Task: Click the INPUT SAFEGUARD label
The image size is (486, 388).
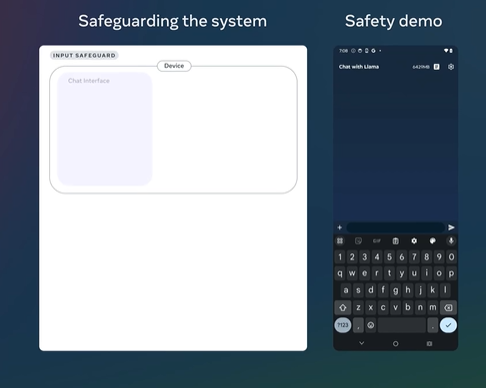Action: 84,55
